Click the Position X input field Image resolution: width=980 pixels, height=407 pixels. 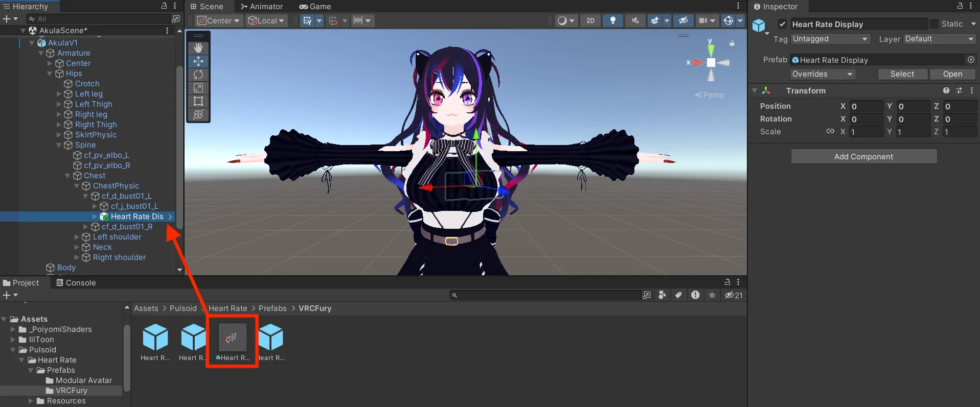point(867,106)
